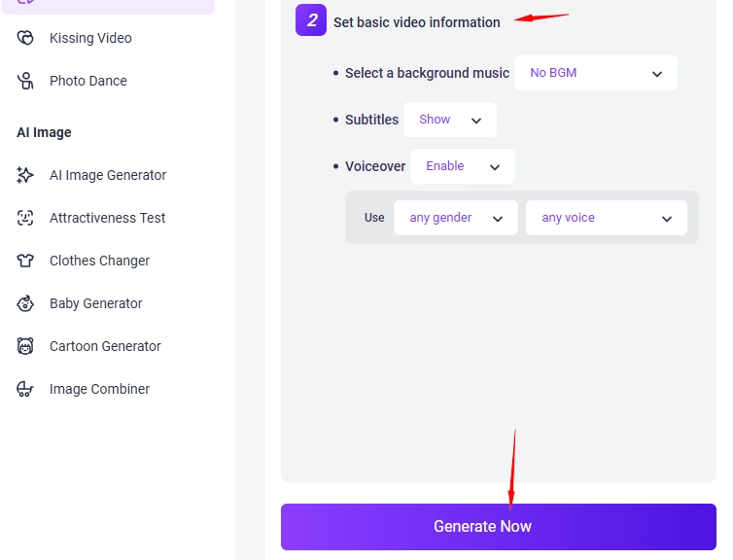The image size is (733, 560).
Task: Go to Photo Dance menu item
Action: tap(88, 81)
